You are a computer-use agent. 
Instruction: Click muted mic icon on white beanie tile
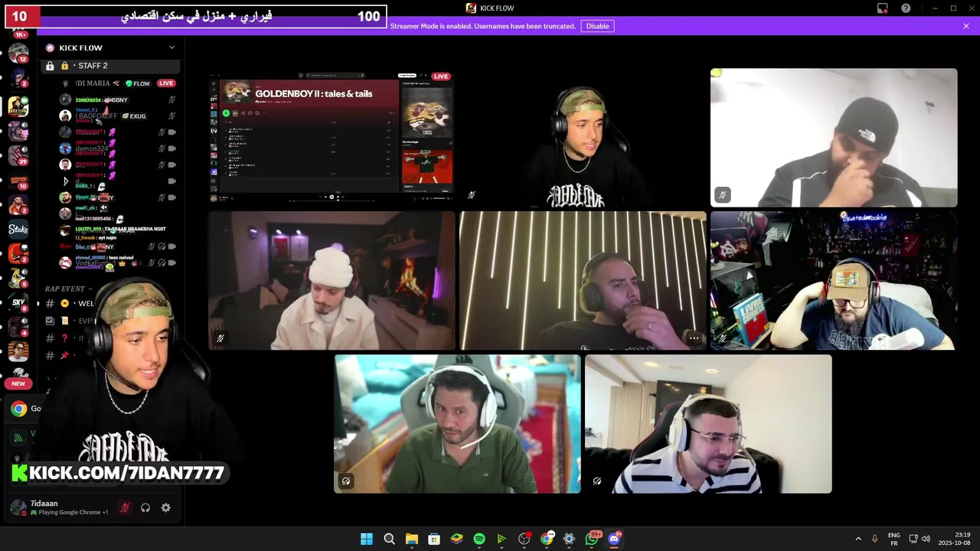[220, 337]
